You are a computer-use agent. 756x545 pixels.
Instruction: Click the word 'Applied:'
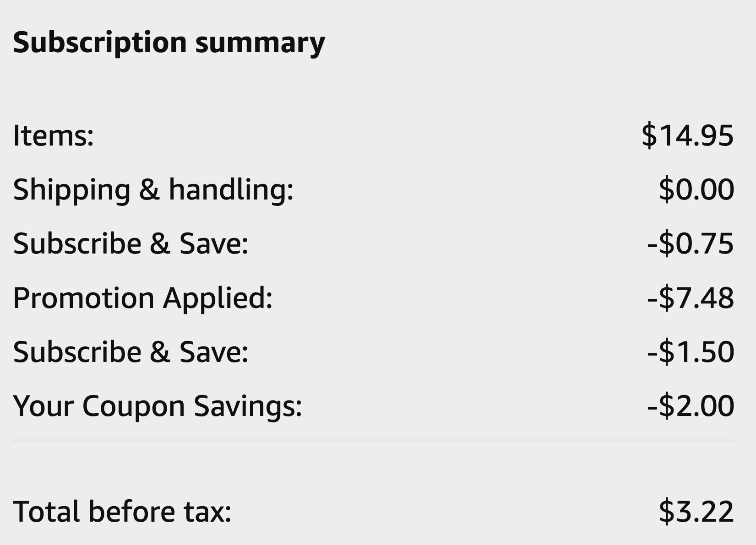coord(218,298)
